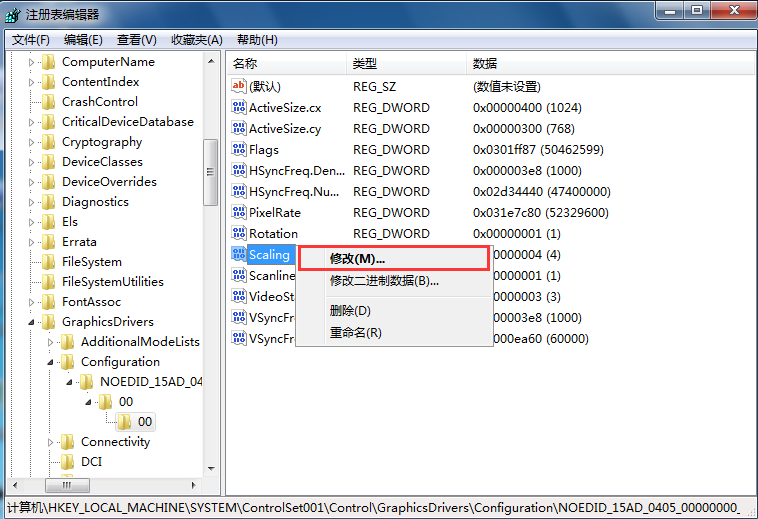
Task: Click the (默认) string value icon
Action: pyautogui.click(x=239, y=86)
